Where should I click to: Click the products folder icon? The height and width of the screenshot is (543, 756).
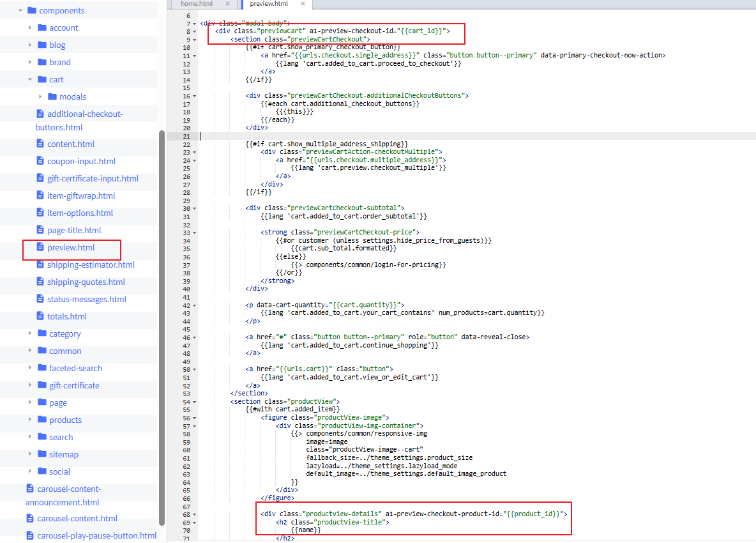coord(42,420)
